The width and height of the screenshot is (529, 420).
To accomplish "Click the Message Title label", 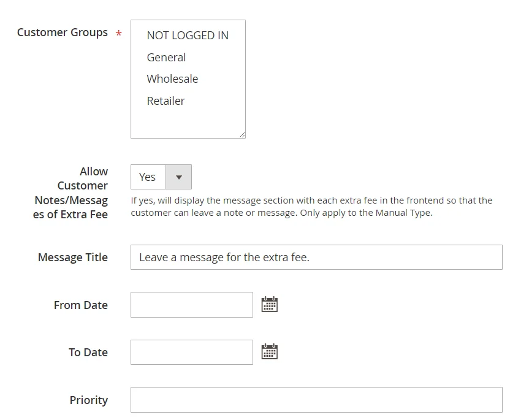I will [x=73, y=258].
